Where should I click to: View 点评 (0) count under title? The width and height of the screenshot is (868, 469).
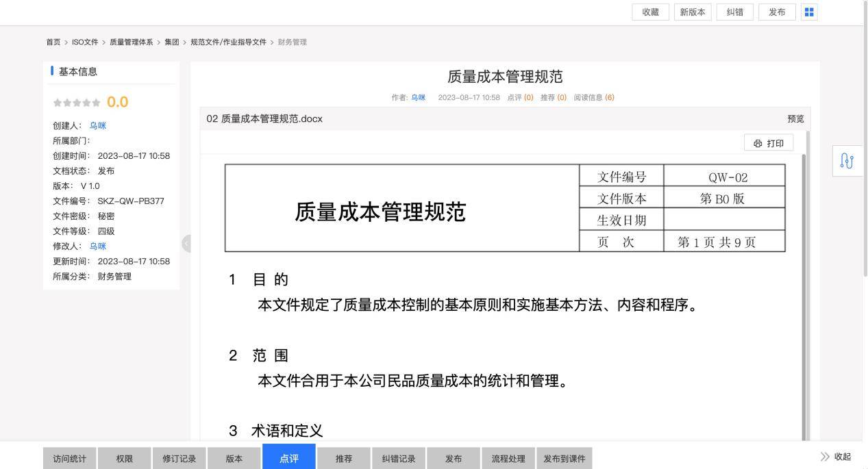coord(520,97)
